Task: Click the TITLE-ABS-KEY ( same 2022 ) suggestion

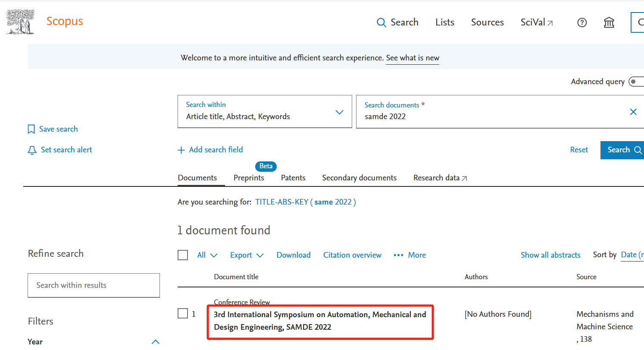Action: pos(306,202)
